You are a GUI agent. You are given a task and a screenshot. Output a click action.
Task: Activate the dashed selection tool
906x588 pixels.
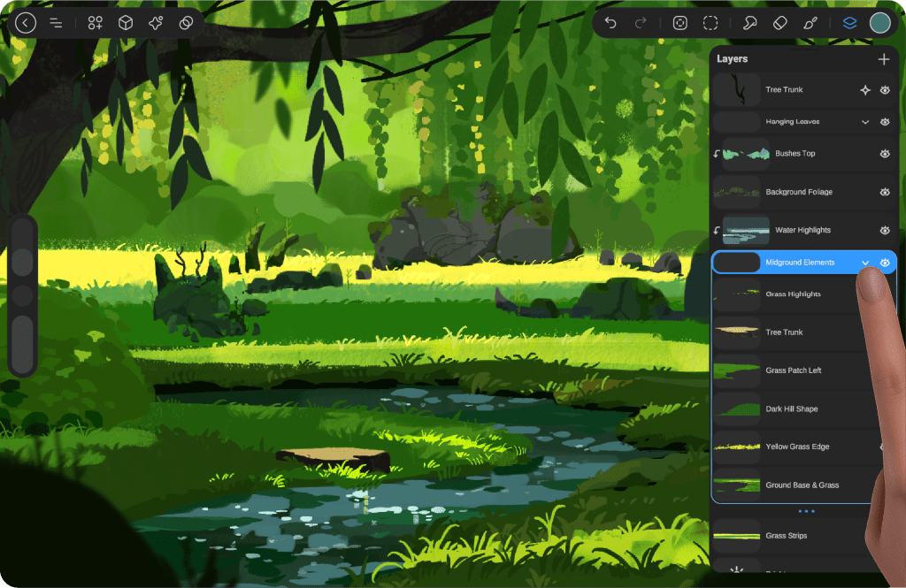point(710,23)
